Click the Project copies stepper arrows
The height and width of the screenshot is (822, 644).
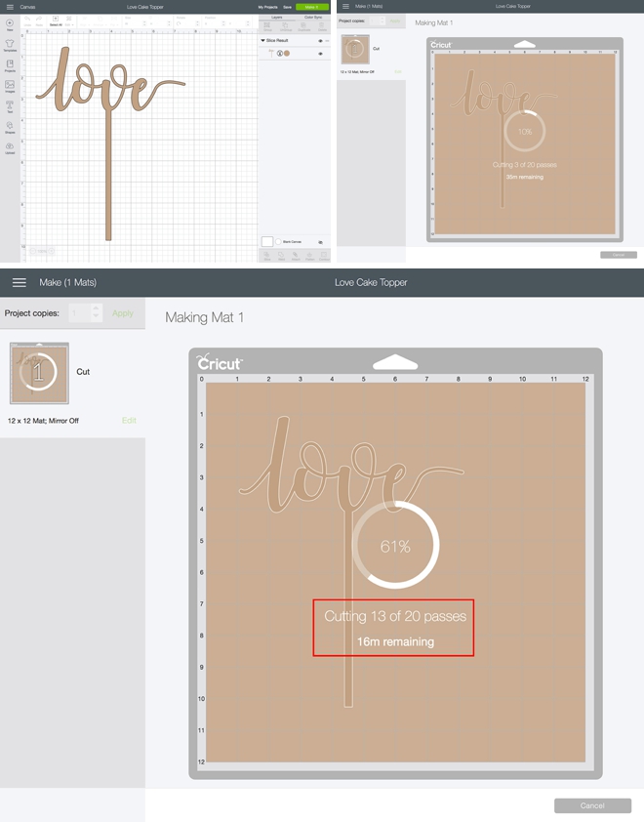pyautogui.click(x=96, y=313)
